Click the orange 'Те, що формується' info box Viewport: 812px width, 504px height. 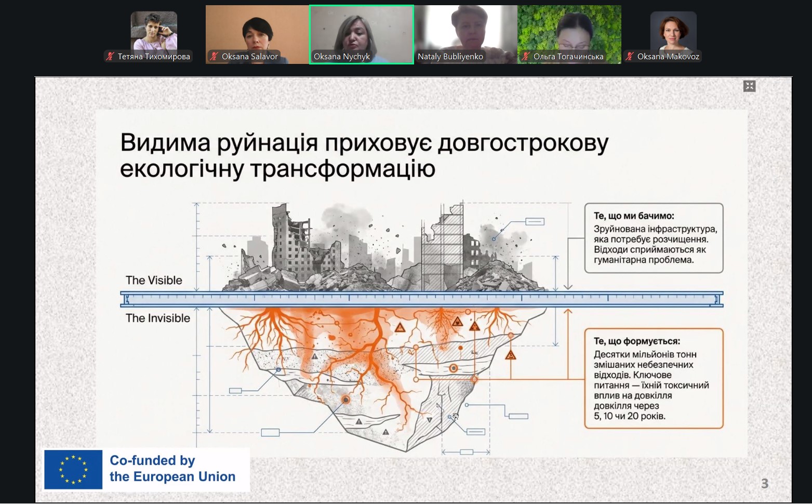tap(654, 378)
